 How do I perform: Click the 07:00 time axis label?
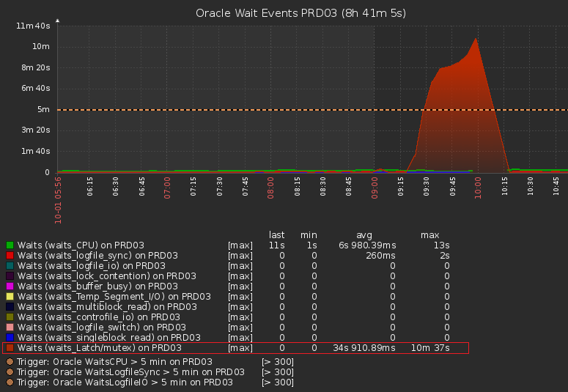tap(167, 188)
